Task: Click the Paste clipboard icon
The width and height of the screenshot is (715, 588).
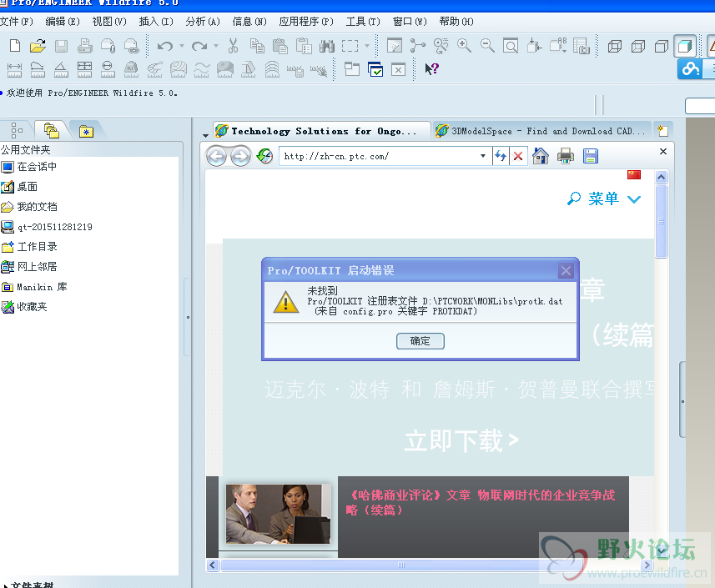Action: [280, 46]
